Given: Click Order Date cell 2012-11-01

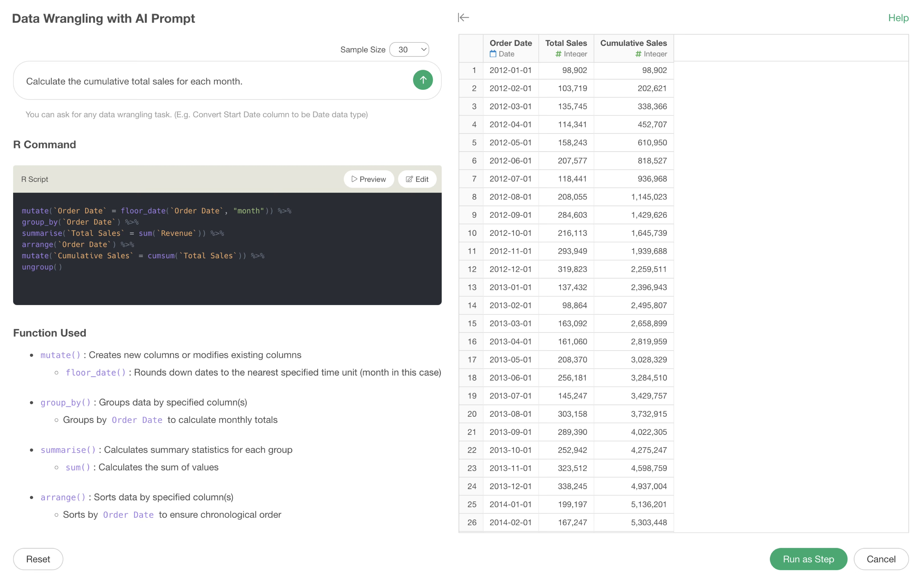Looking at the screenshot, I should coord(510,251).
